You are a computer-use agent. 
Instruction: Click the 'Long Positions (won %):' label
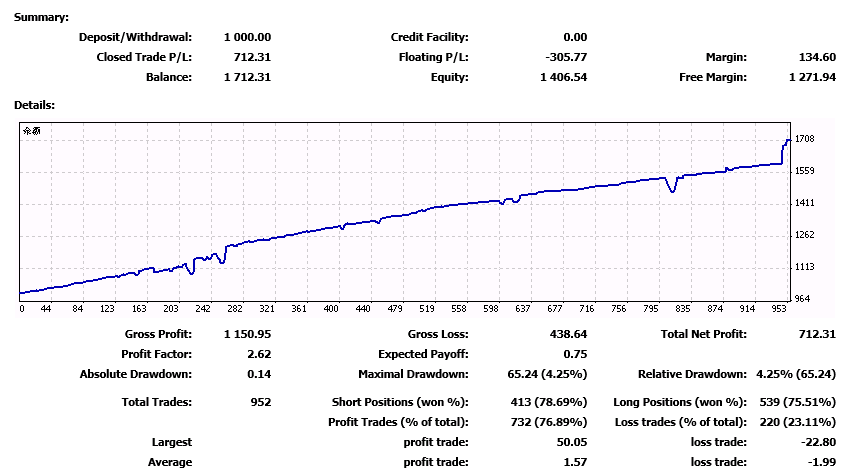tap(680, 402)
